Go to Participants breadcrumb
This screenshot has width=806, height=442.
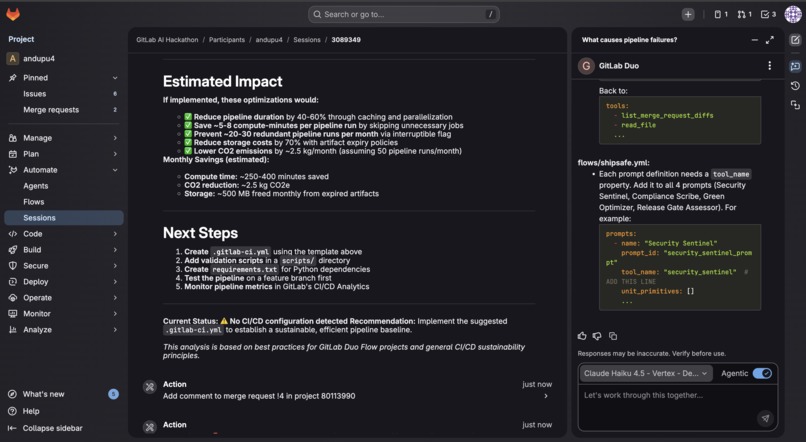(227, 40)
